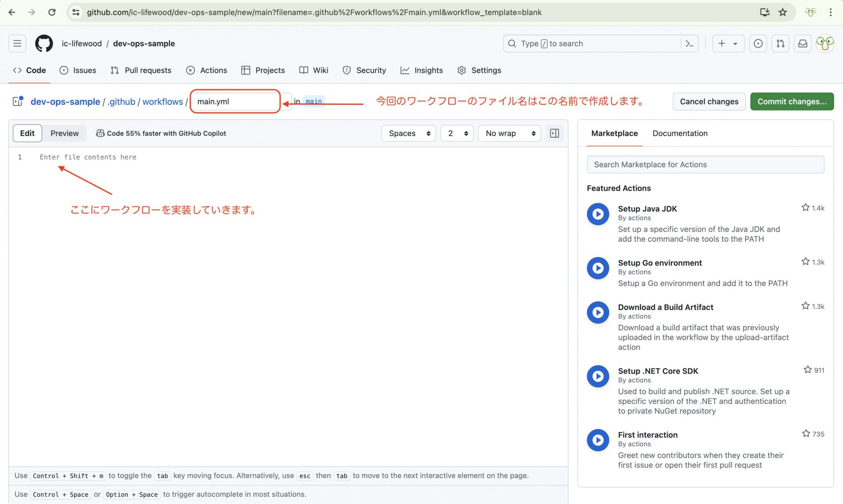The width and height of the screenshot is (843, 504).
Task: Click the Cancel changes button
Action: pyautogui.click(x=709, y=101)
